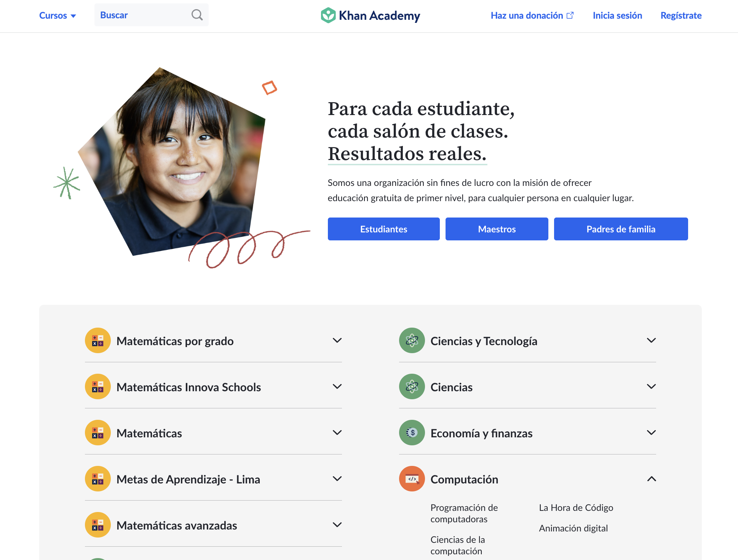Open the Cursos dropdown menu

pyautogui.click(x=58, y=16)
